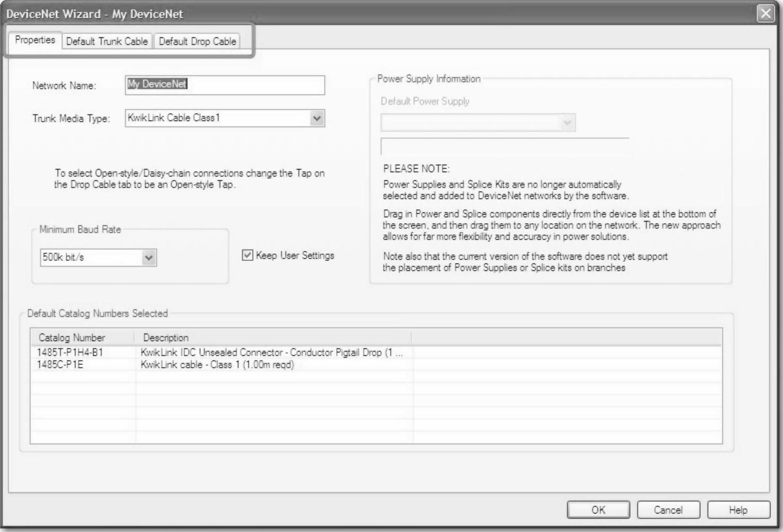Image resolution: width=783 pixels, height=532 pixels.
Task: Open the Minimum Baud Rate dropdown
Action: [149, 258]
